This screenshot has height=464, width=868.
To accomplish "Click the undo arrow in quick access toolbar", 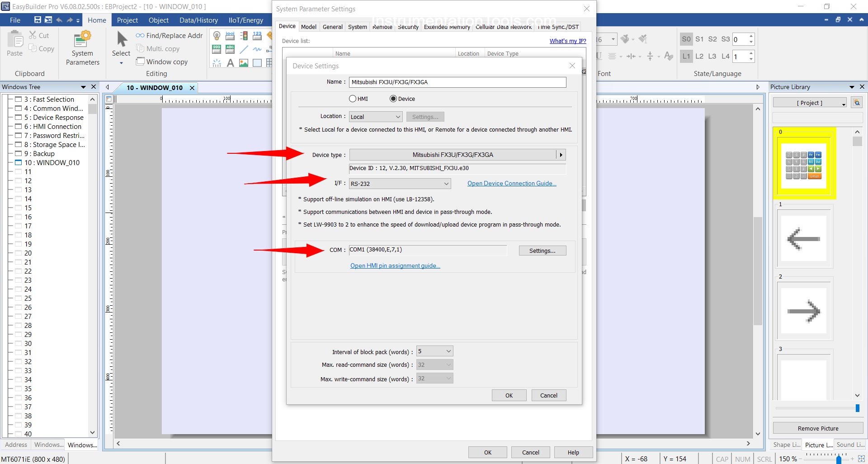I will (59, 20).
